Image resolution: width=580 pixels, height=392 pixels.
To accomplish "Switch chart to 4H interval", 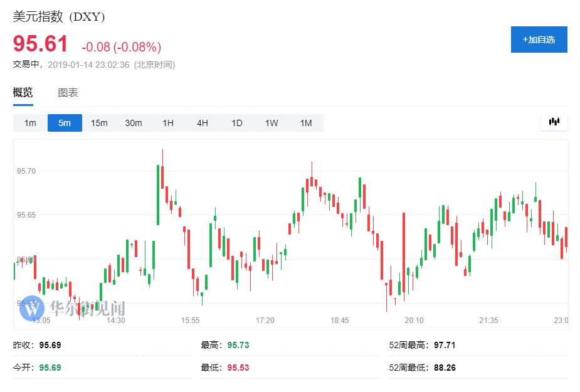I will point(203,123).
